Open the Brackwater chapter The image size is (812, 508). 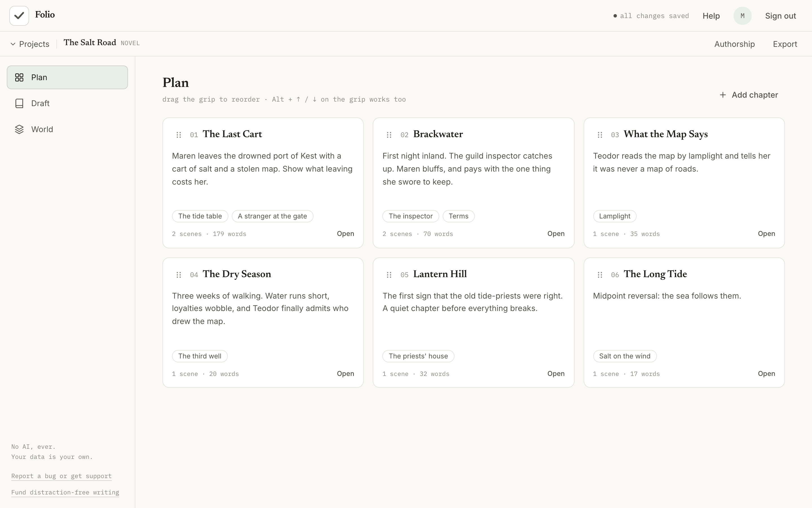tap(556, 233)
